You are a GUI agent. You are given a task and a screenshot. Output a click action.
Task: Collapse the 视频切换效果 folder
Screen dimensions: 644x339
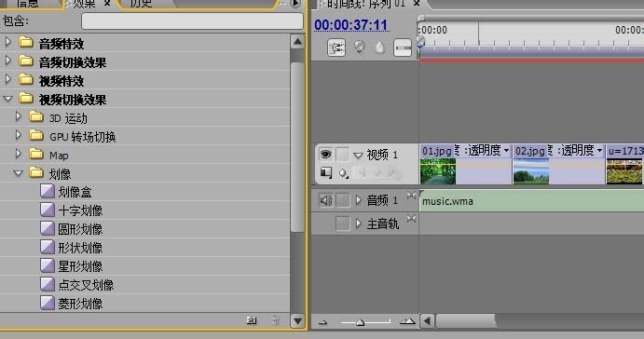(7, 99)
